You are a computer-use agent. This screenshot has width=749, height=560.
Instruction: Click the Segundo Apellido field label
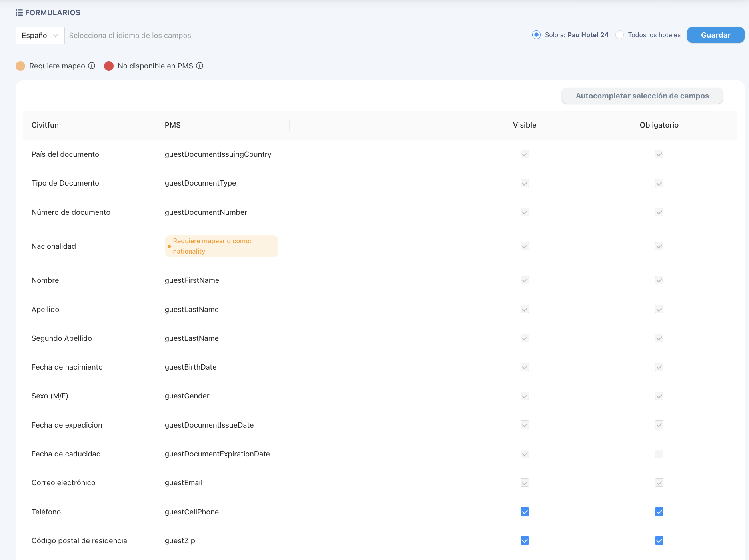point(62,338)
